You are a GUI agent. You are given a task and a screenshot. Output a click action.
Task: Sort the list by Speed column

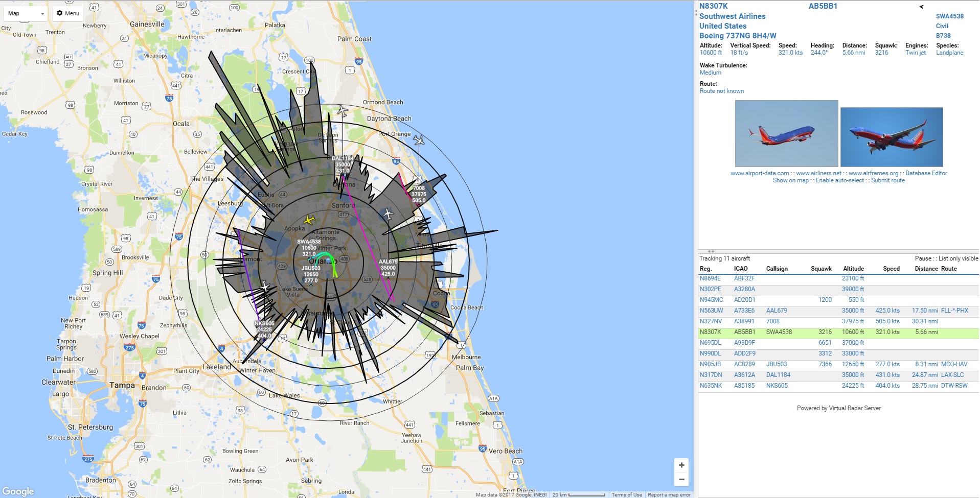(x=891, y=269)
